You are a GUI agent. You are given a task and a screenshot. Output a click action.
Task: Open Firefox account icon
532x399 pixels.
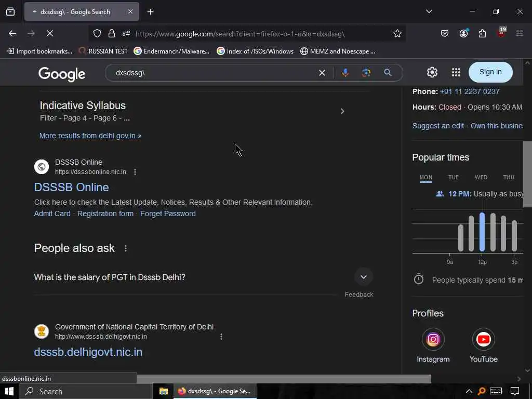coord(463,33)
